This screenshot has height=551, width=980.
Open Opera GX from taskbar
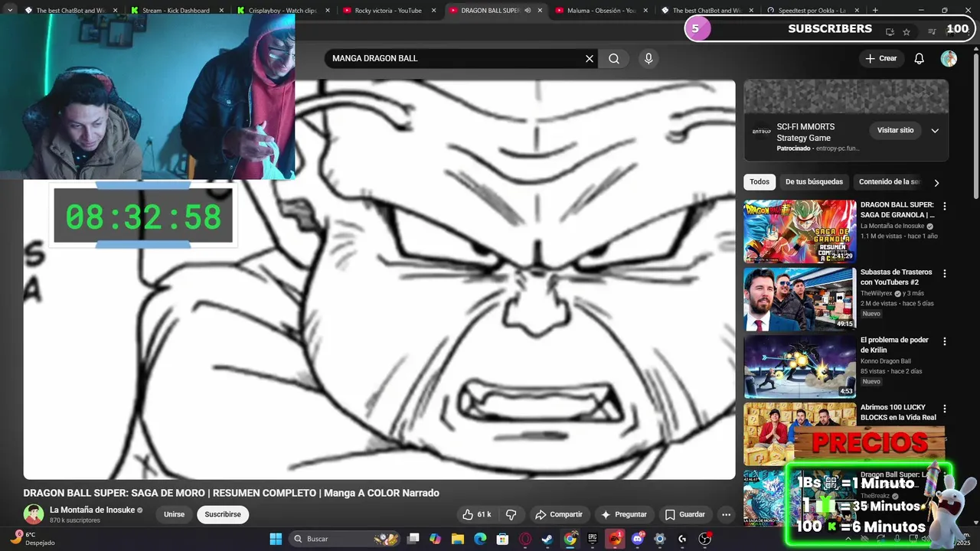tap(525, 539)
